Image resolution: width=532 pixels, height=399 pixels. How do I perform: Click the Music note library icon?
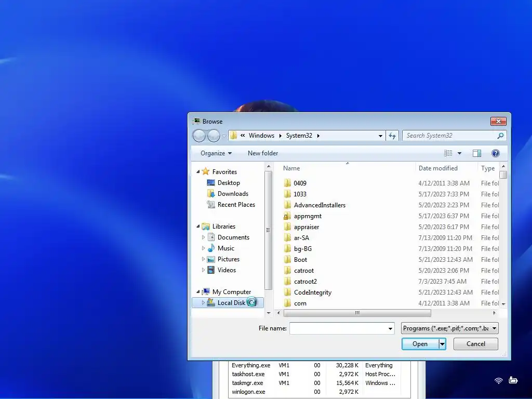(211, 248)
